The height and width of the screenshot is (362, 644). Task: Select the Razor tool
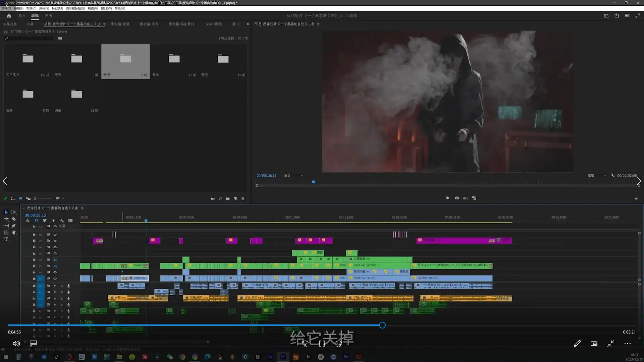[x=14, y=219]
